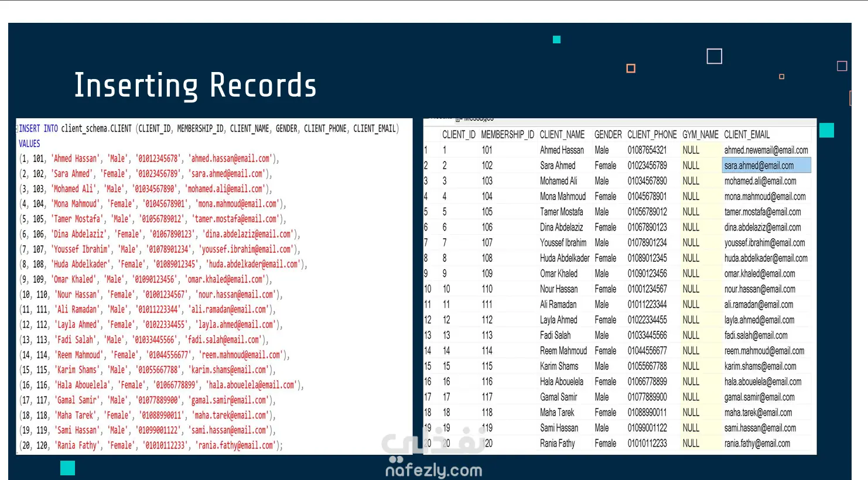The image size is (868, 480).
Task: Select the phone cell 01099001122 in results grid
Action: pyautogui.click(x=647, y=428)
